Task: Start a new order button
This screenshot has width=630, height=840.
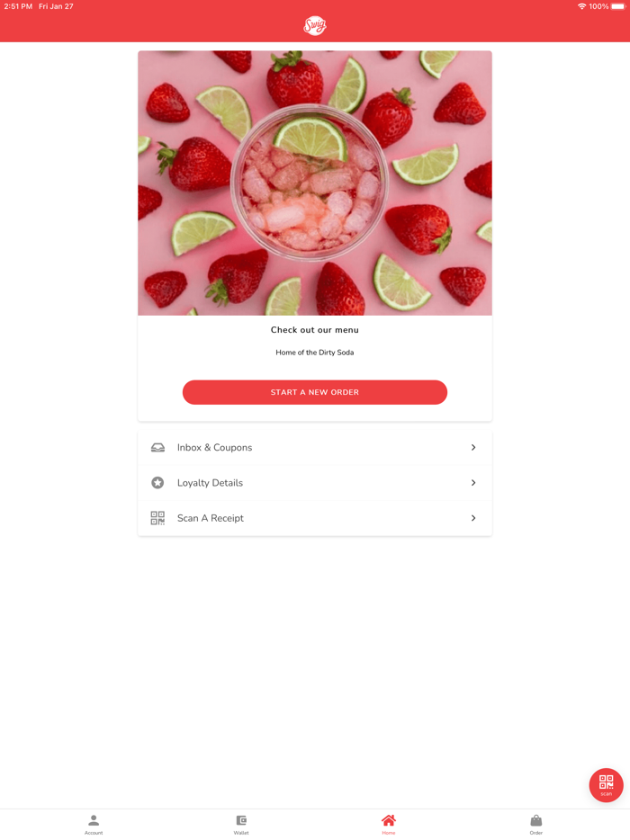Action: pyautogui.click(x=315, y=392)
